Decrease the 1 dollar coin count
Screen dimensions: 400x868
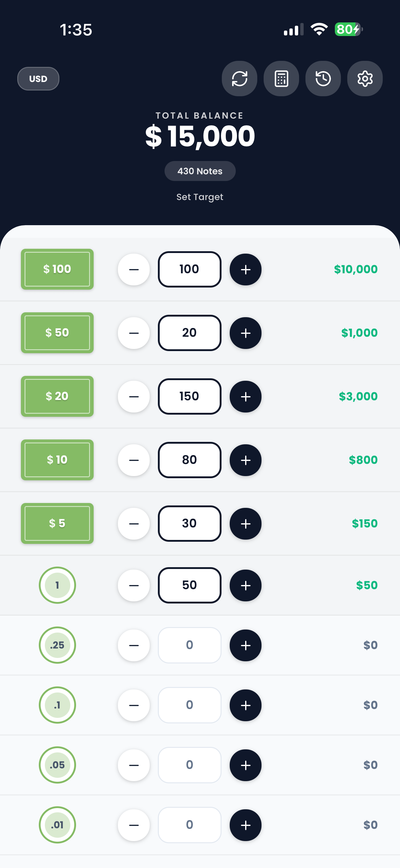(134, 585)
